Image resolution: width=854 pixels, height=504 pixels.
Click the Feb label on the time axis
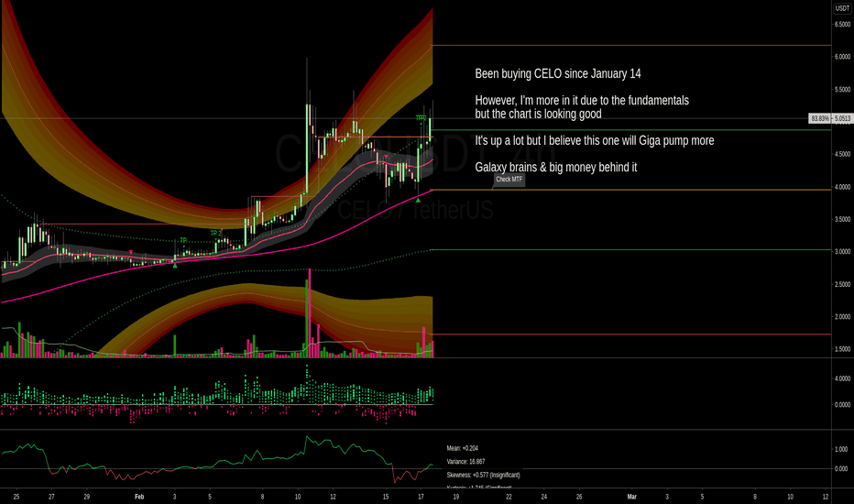(139, 497)
